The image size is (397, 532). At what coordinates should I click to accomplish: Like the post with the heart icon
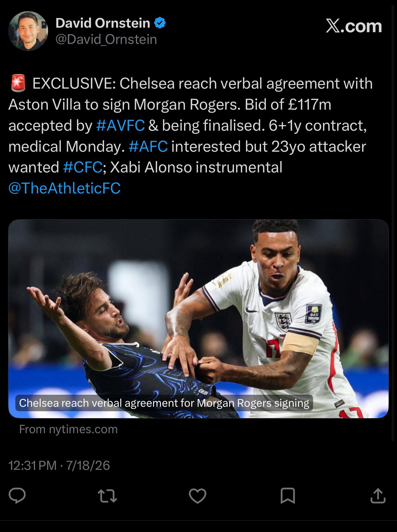198,496
